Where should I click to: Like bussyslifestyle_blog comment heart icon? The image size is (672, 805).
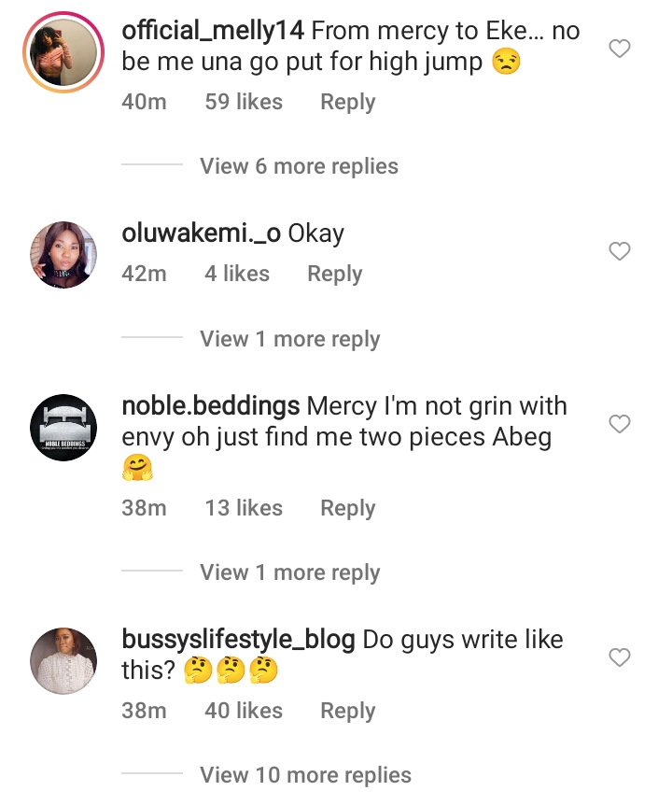(619, 657)
